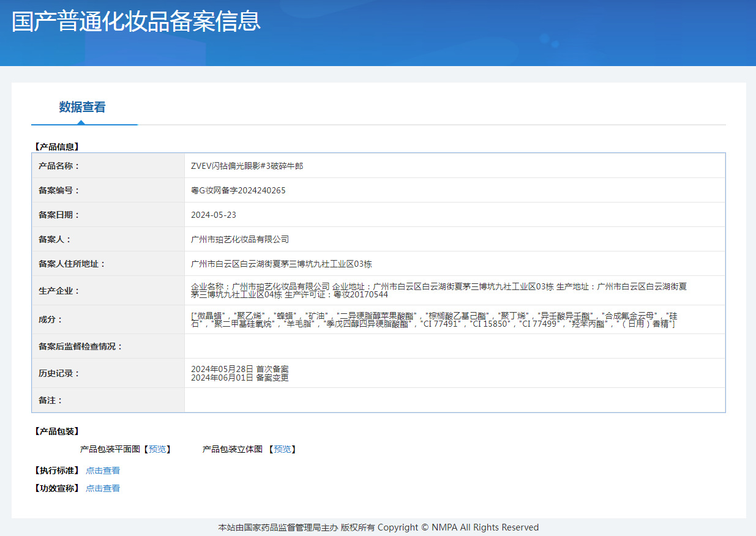The width and height of the screenshot is (756, 536).
Task: Open 点击查看 link for 执行标准
Action: 103,471
